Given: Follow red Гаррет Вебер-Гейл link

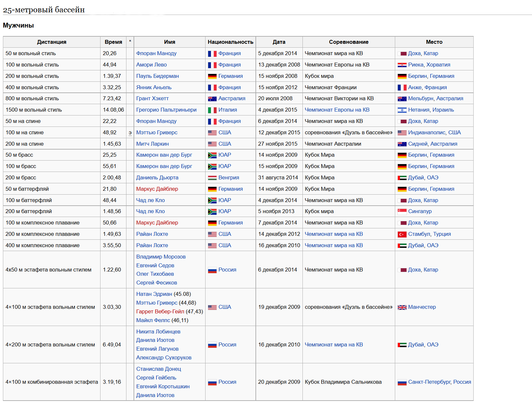Looking at the screenshot, I should tap(160, 312).
